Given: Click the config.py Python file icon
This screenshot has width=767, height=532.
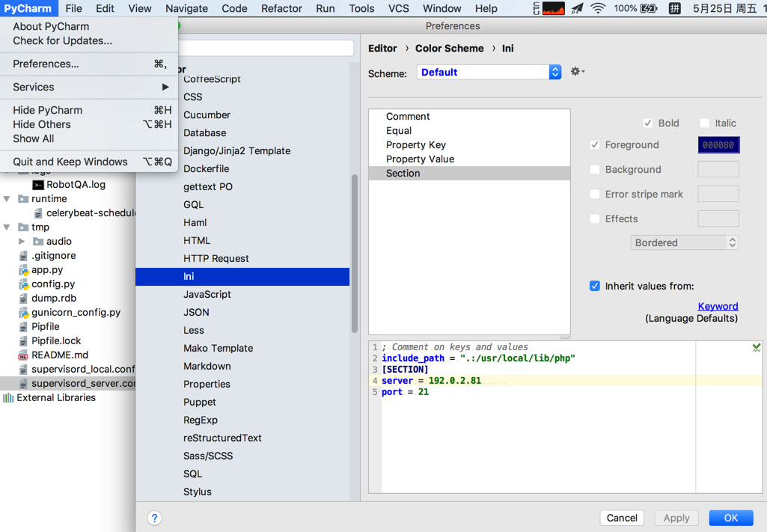Looking at the screenshot, I should pyautogui.click(x=23, y=284).
